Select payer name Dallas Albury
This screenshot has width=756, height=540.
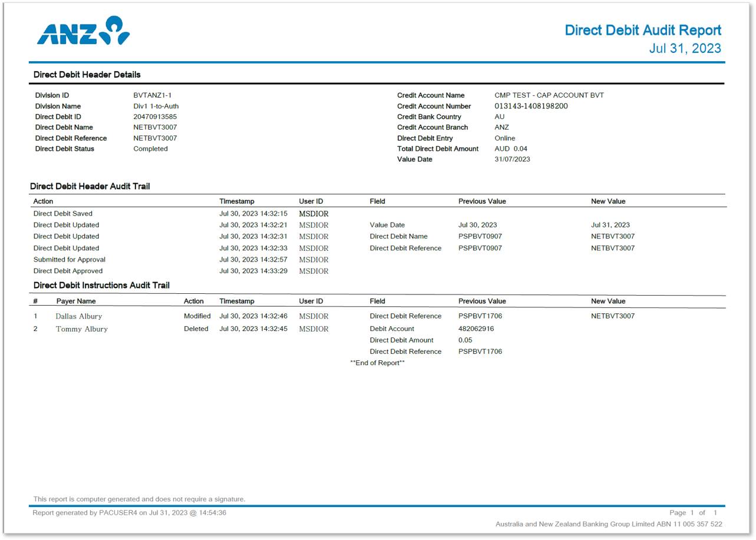click(77, 316)
